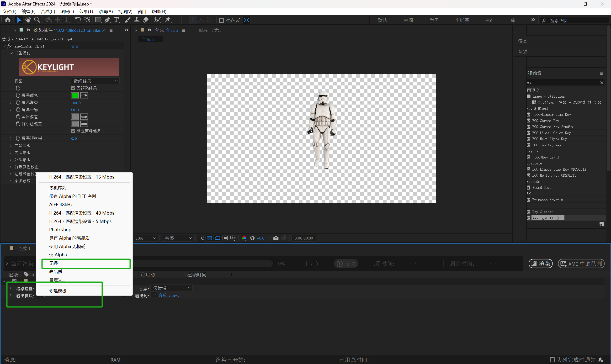Toggle stopwatch for 屏幕平衡
611x364 pixels.
pyautogui.click(x=18, y=109)
